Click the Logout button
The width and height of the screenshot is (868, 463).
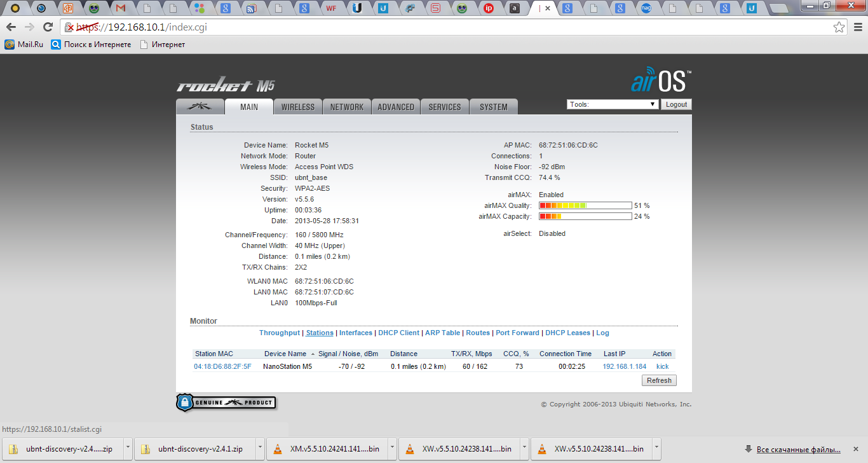coord(676,104)
